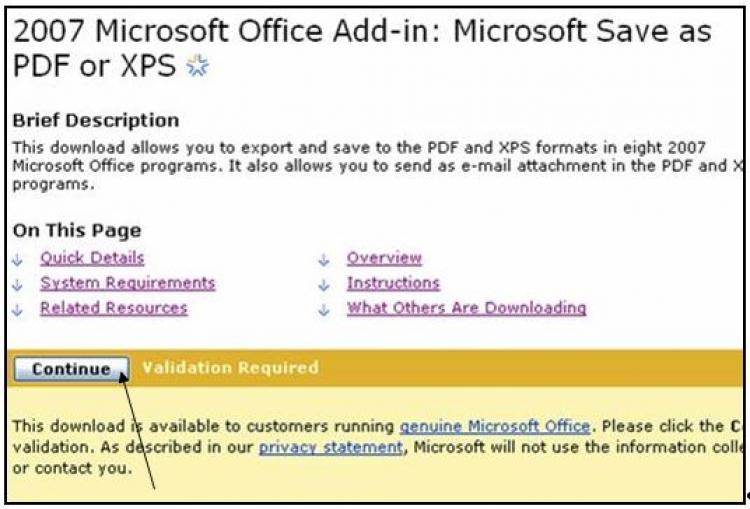This screenshot has width=750, height=509.
Task: Click the down arrow beside Instructions
Action: (x=324, y=284)
